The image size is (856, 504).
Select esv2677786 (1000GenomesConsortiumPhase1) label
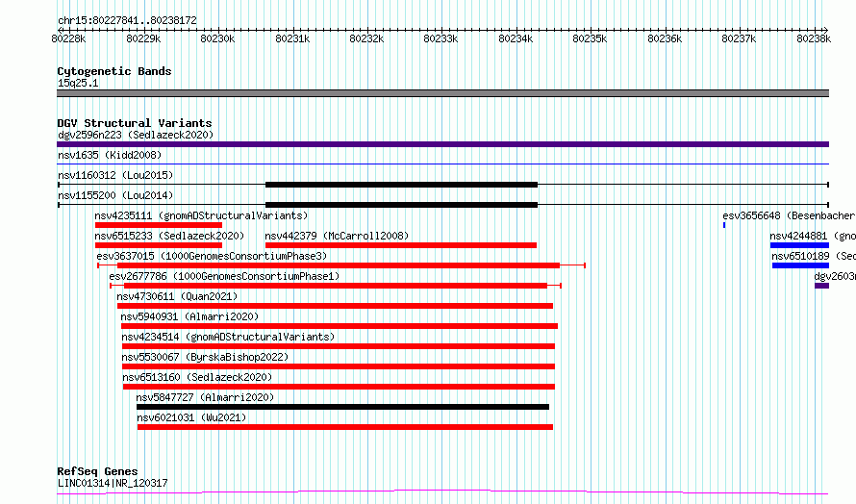click(x=224, y=276)
